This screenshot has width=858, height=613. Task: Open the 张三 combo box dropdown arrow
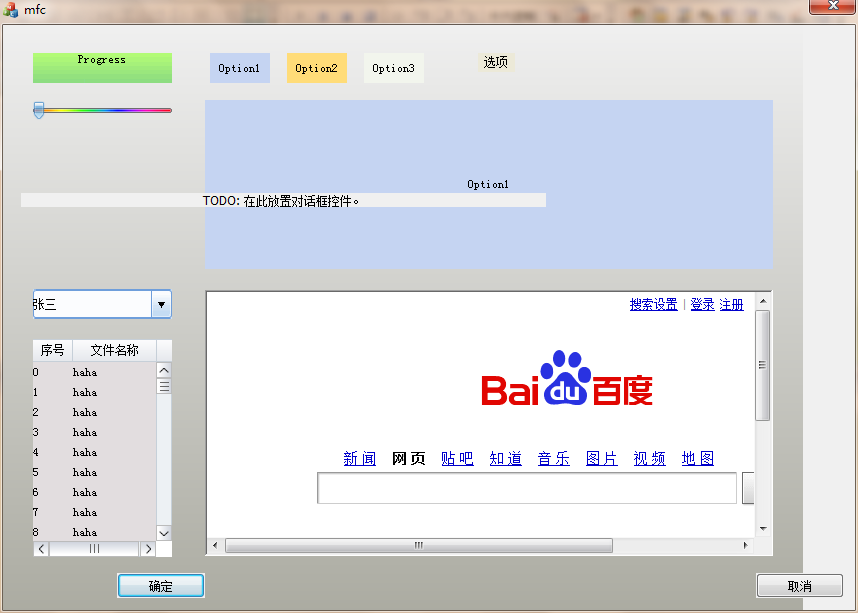pos(161,304)
